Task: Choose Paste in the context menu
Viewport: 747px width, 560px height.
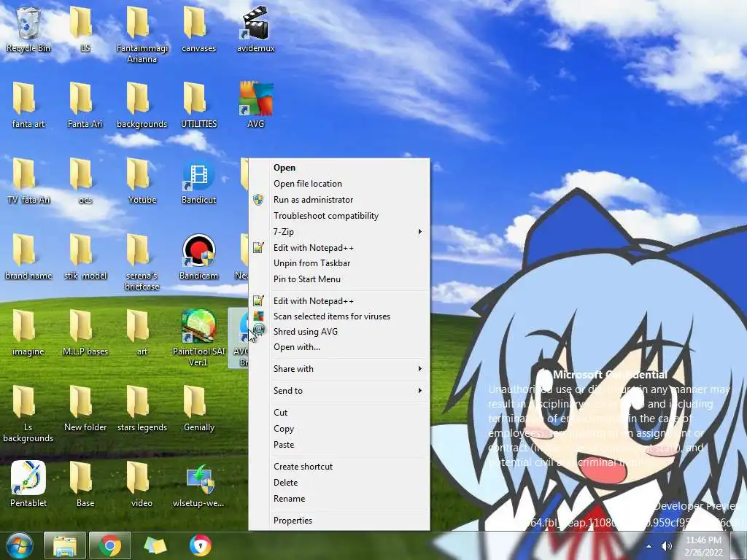Action: pos(339,445)
